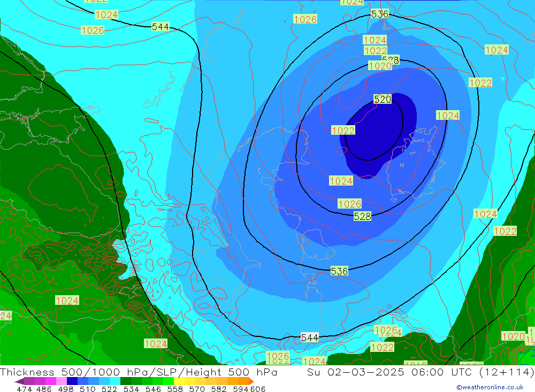Click legend value '582'

tap(219, 389)
